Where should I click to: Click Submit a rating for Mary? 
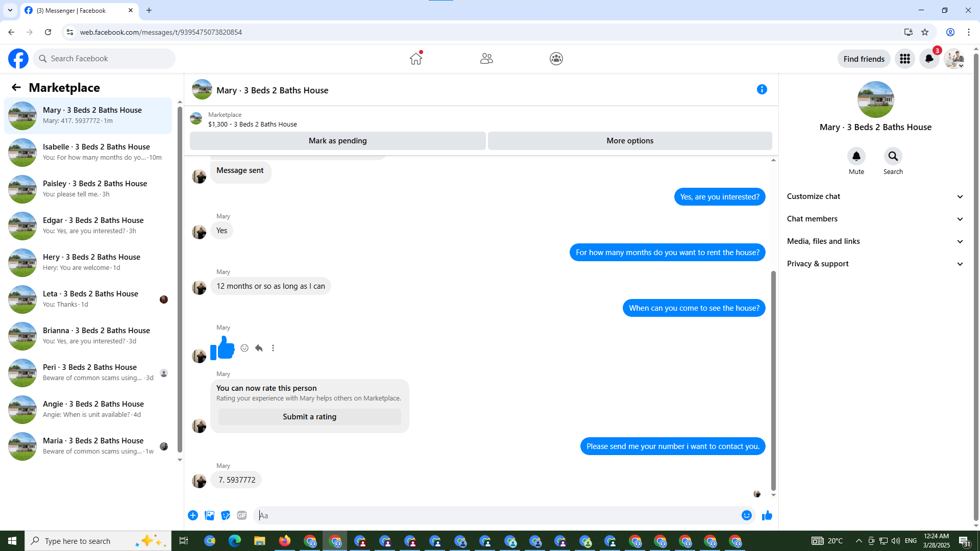tap(310, 417)
